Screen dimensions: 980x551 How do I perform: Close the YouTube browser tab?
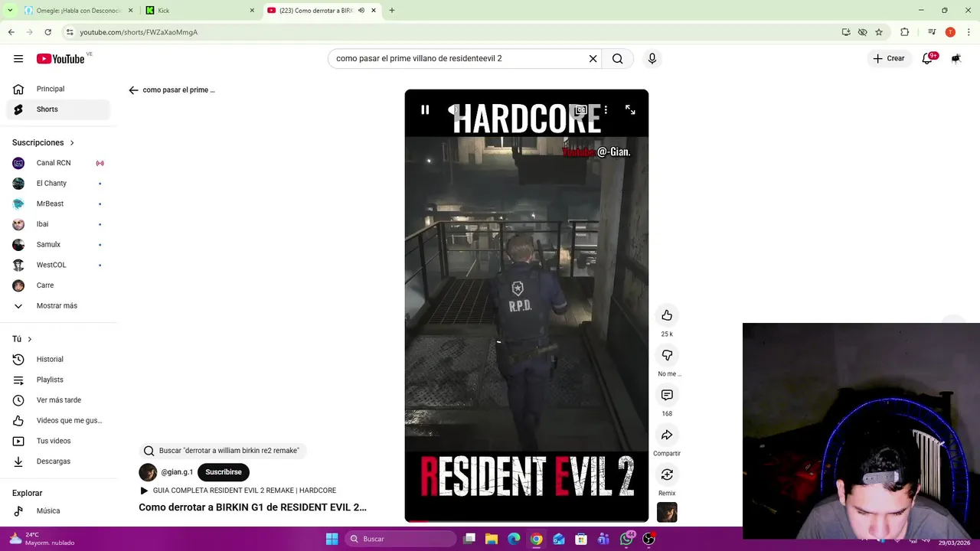(374, 11)
